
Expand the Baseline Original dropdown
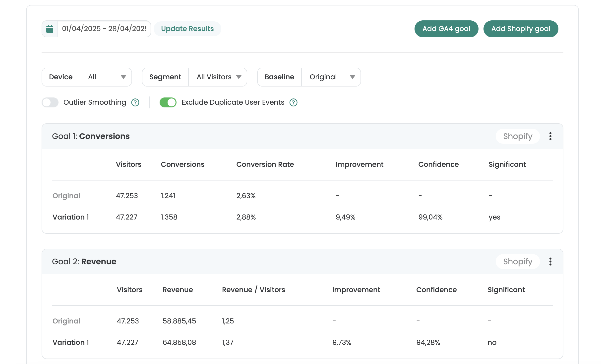(x=331, y=77)
